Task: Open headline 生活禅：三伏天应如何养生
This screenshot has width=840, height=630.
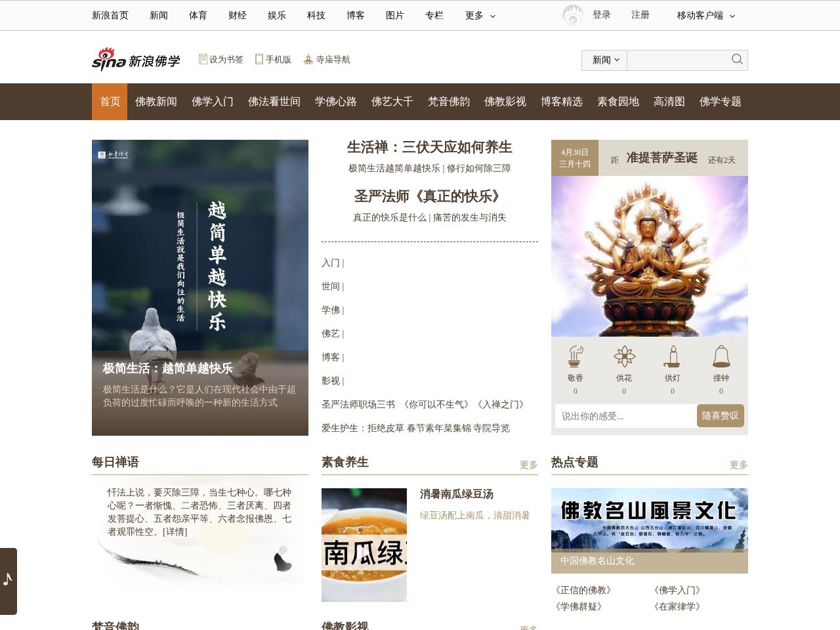Action: [x=430, y=147]
